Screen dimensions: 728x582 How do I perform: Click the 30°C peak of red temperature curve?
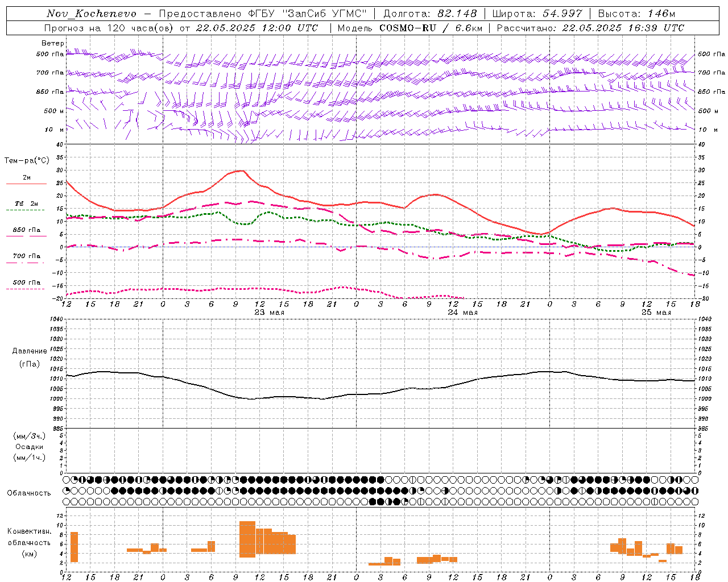pos(243,171)
